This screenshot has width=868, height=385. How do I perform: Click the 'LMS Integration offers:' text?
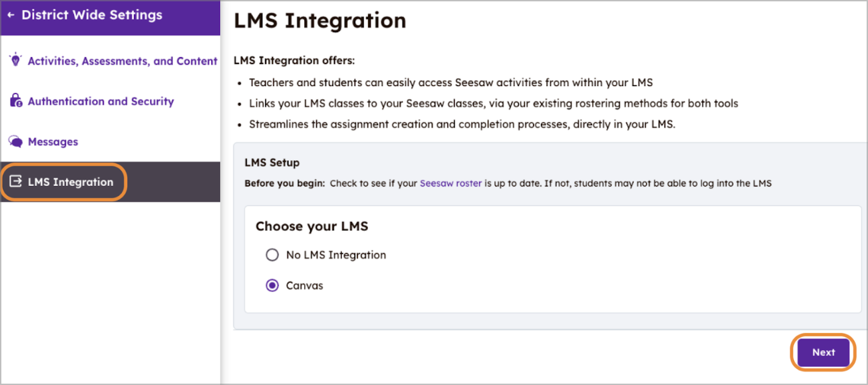click(294, 61)
